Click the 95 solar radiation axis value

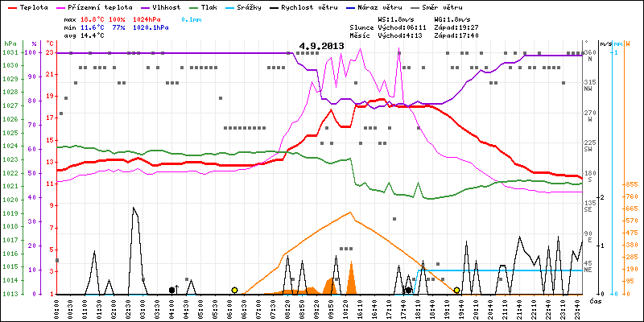click(630, 281)
